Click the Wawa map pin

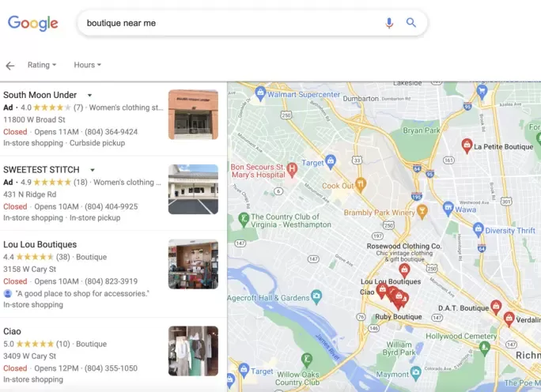[448, 209]
